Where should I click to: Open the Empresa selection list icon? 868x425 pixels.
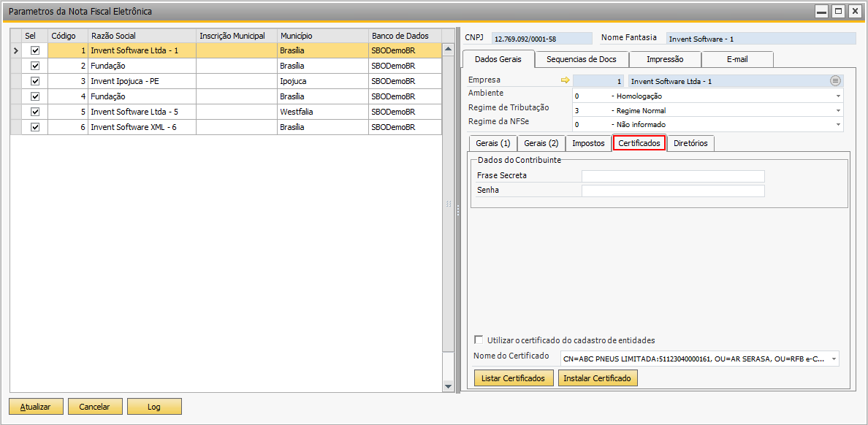pyautogui.click(x=835, y=81)
